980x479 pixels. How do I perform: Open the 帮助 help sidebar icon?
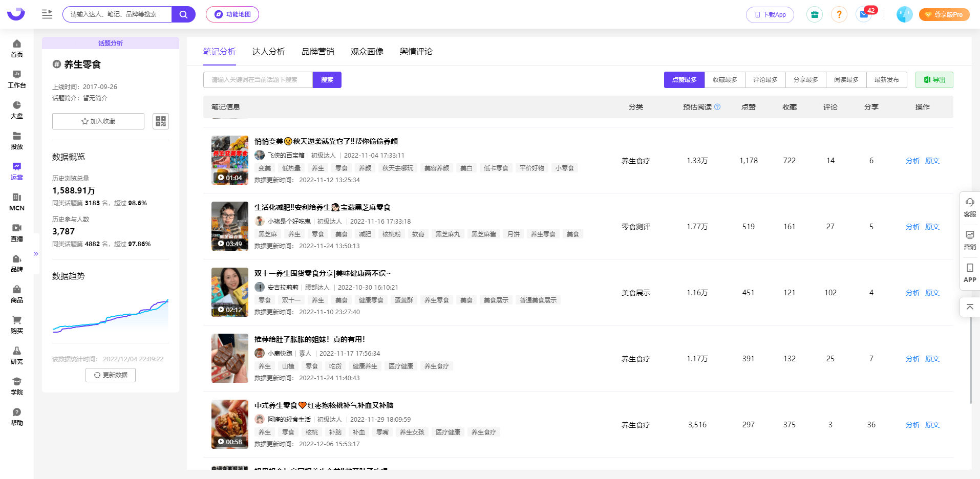(x=17, y=417)
